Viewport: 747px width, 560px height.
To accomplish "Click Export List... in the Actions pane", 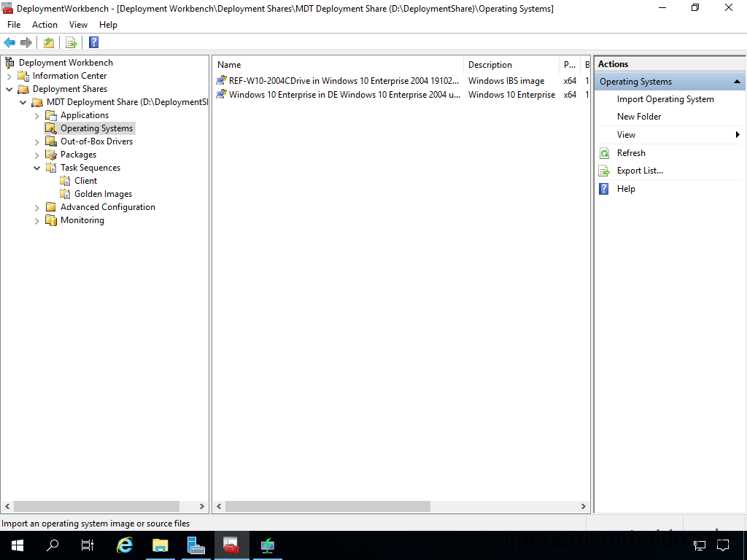I will (640, 171).
